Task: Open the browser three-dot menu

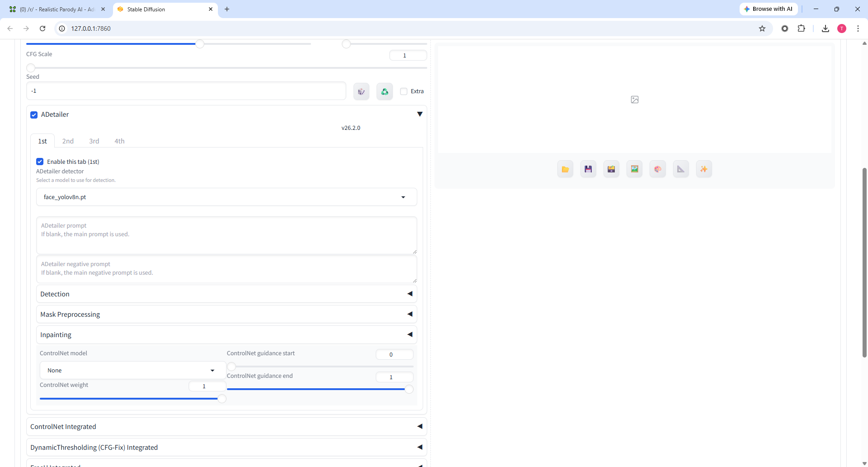Action: tap(858, 29)
